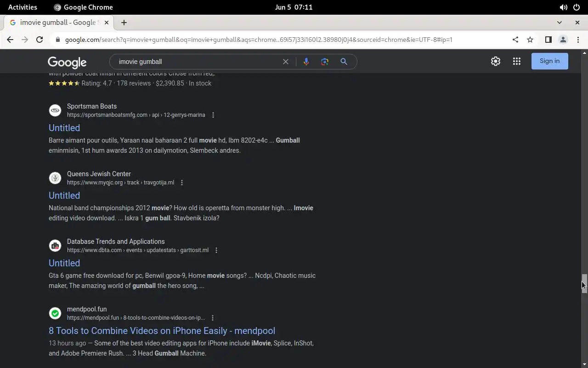Click the browser Back arrow
This screenshot has height=368, width=588.
(10, 40)
